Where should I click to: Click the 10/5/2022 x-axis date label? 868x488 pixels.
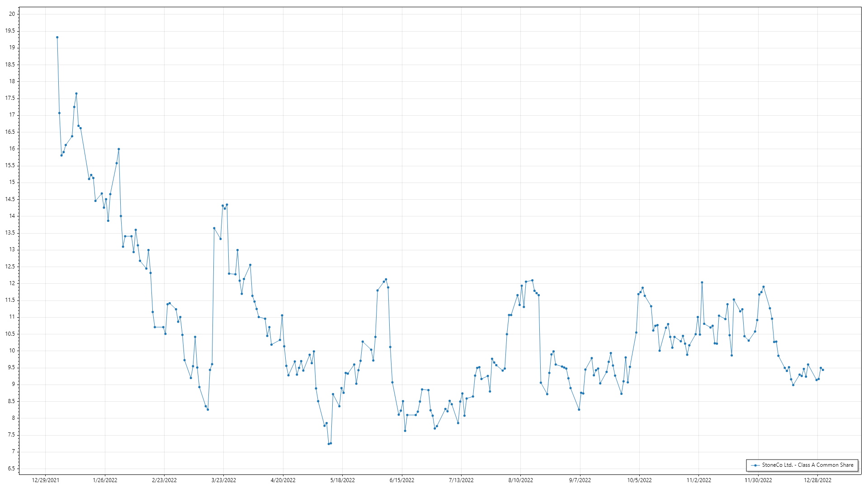point(639,480)
